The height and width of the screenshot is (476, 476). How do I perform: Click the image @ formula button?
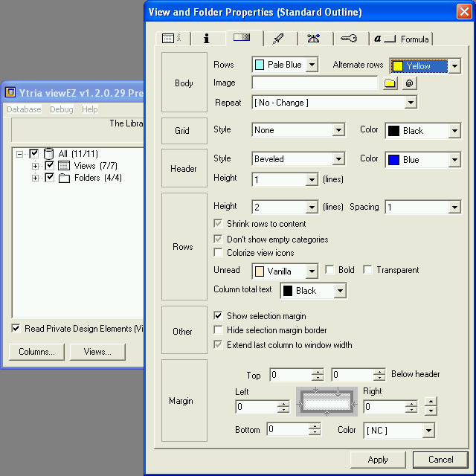(409, 83)
